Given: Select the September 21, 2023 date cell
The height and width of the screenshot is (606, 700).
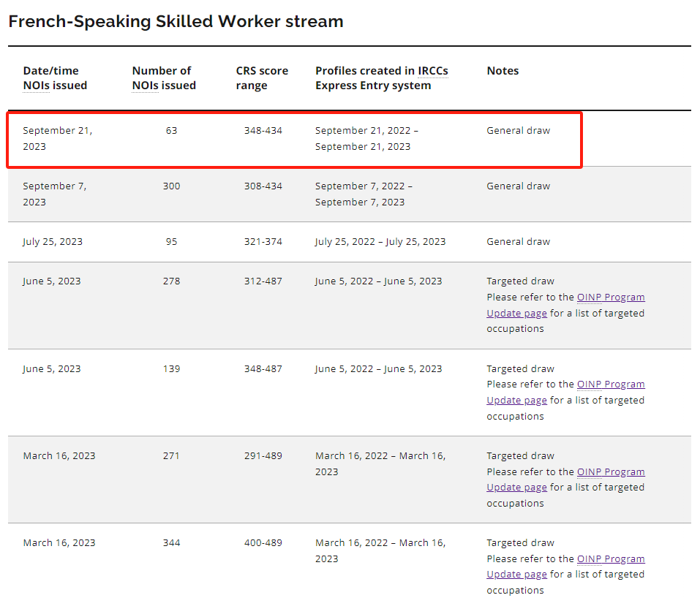Looking at the screenshot, I should 57,138.
